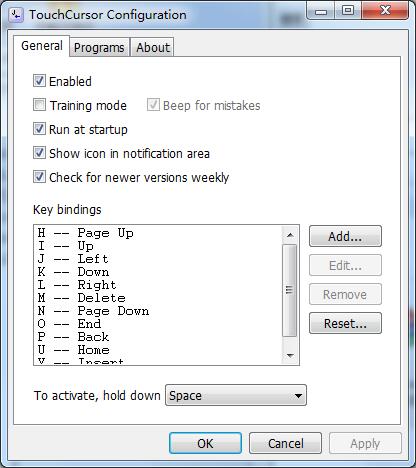Select the "O -- End" binding
Screen dimensions: 416x468
click(x=157, y=324)
